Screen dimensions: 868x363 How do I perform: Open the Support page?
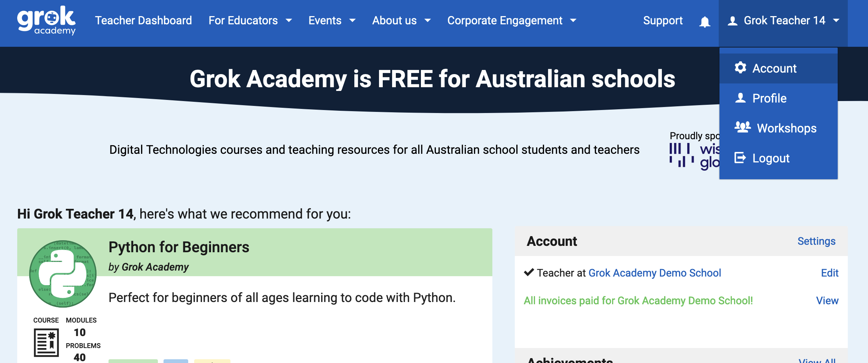(663, 21)
